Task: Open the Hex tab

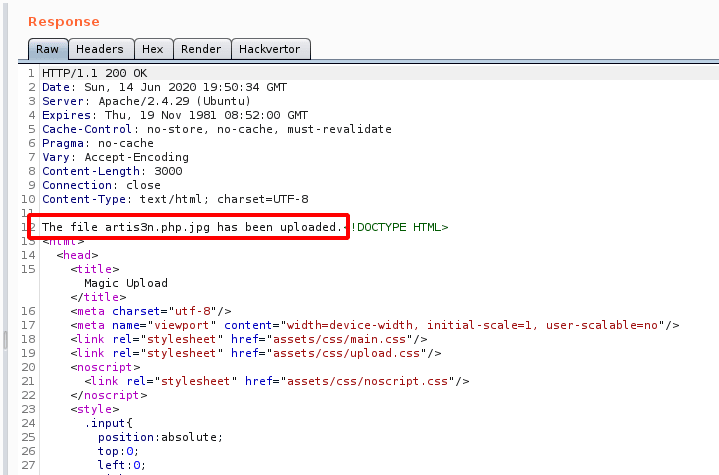Action: click(x=153, y=49)
